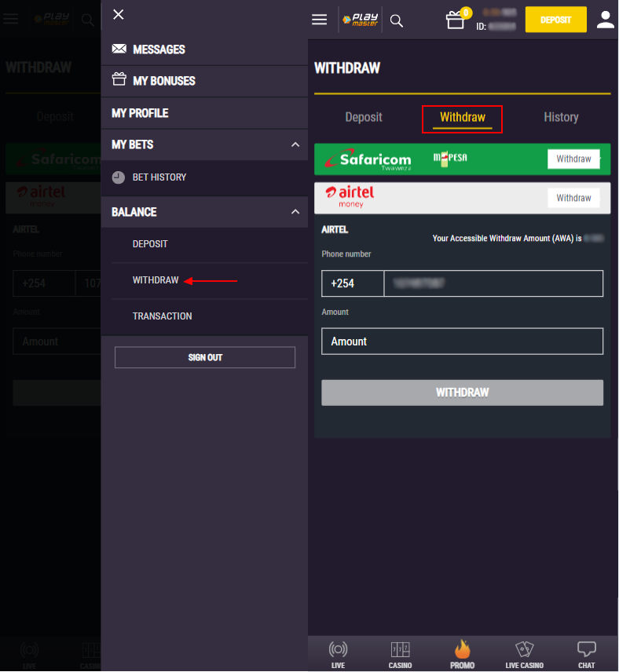Open user account profile icon
Viewport: 619px width, 672px height.
point(606,20)
